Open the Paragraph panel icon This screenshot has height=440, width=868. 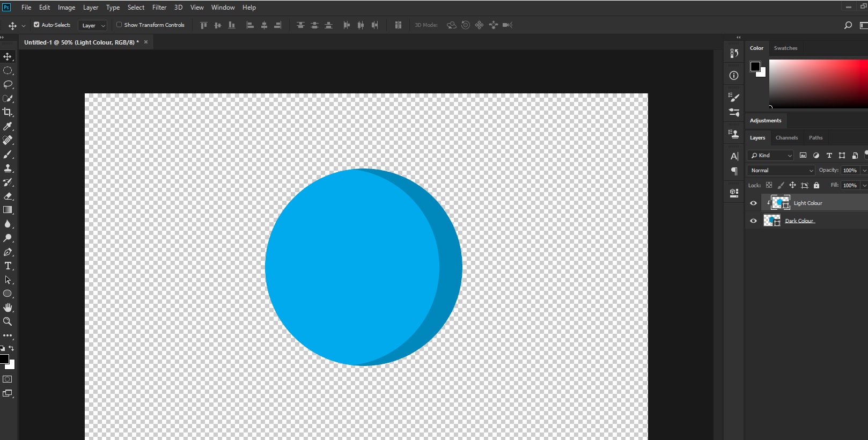(734, 171)
